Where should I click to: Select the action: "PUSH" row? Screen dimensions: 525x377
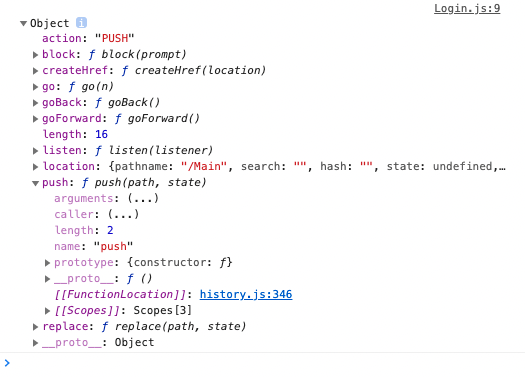(88, 38)
